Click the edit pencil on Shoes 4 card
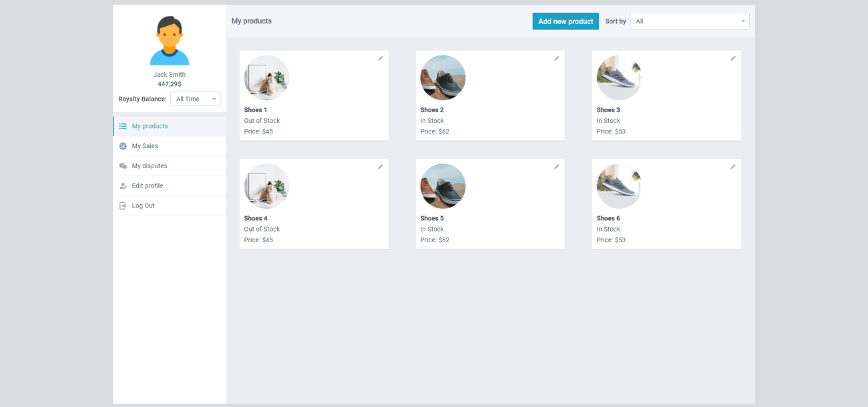 pyautogui.click(x=381, y=167)
